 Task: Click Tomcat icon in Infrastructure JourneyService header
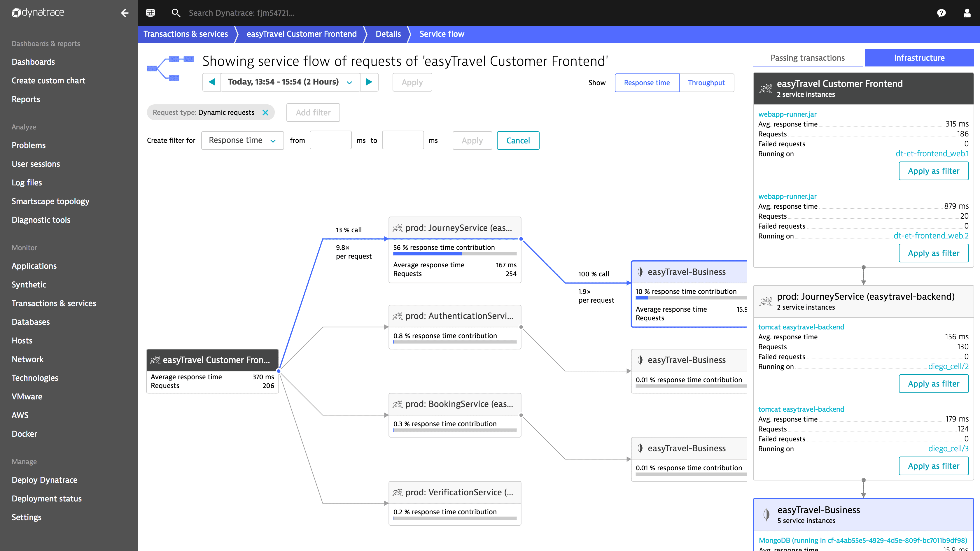click(766, 301)
